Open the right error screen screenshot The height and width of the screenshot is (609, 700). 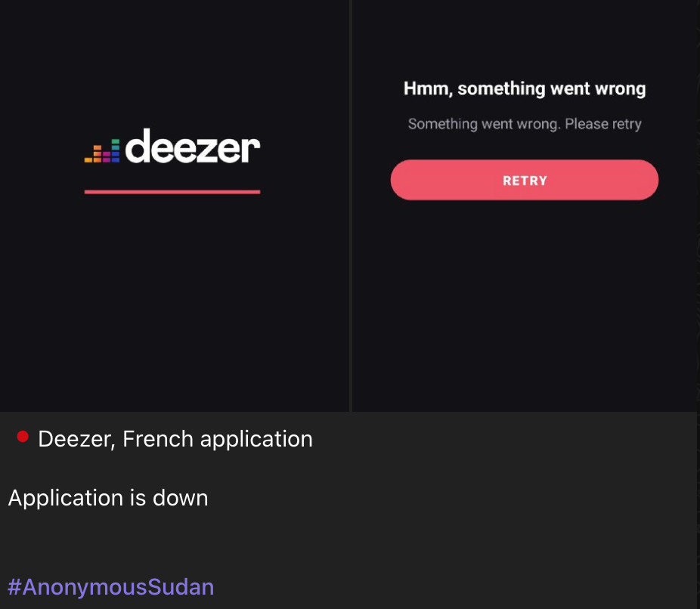525,206
